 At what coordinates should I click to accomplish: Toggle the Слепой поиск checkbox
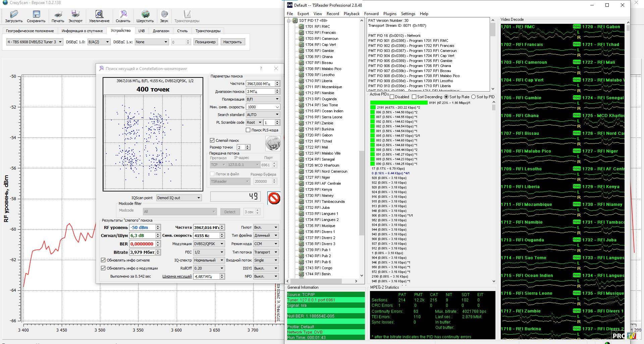212,140
